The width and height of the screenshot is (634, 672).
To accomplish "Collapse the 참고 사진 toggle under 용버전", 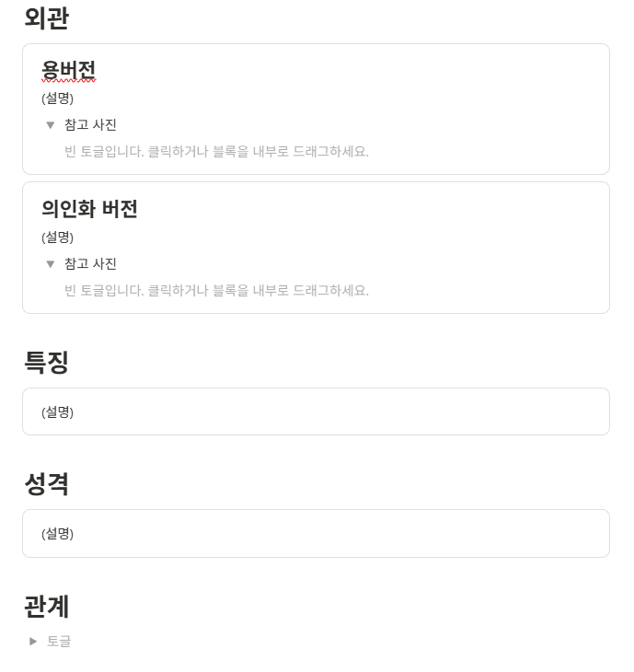I will [x=51, y=125].
